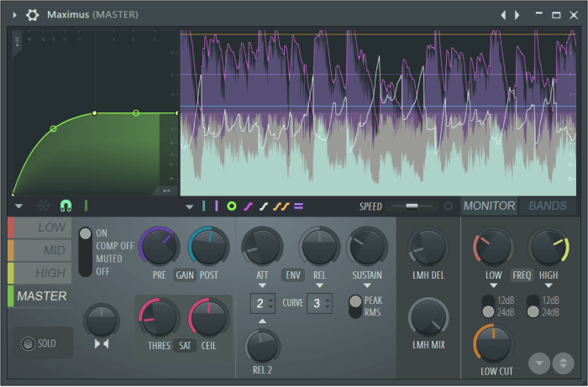The image size is (588, 387).
Task: Click the snowflake freeze icon
Action: [43, 206]
